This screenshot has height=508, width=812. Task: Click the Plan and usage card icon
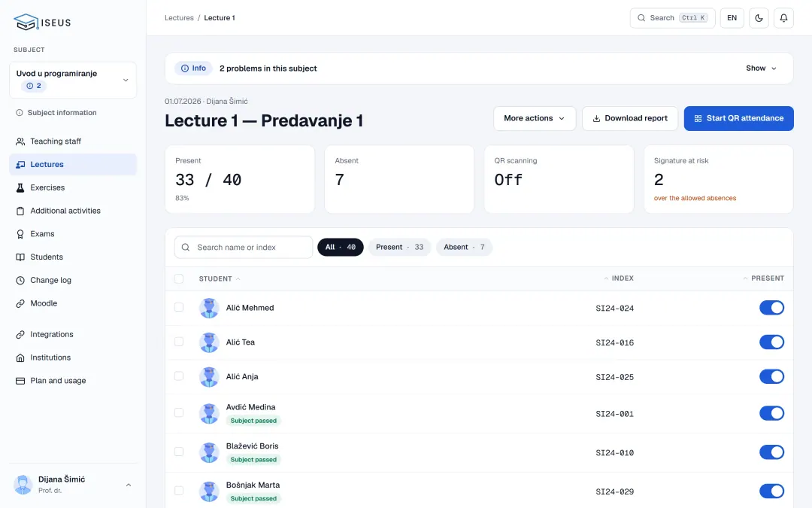coord(20,381)
